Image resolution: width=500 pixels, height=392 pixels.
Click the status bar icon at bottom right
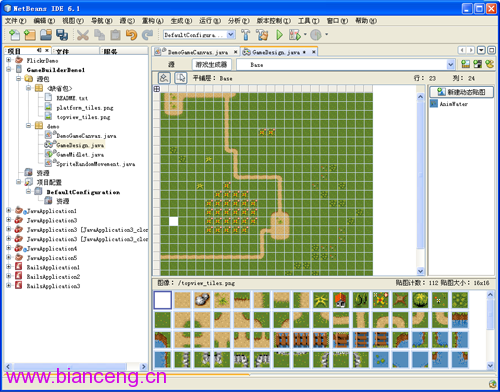click(x=492, y=384)
